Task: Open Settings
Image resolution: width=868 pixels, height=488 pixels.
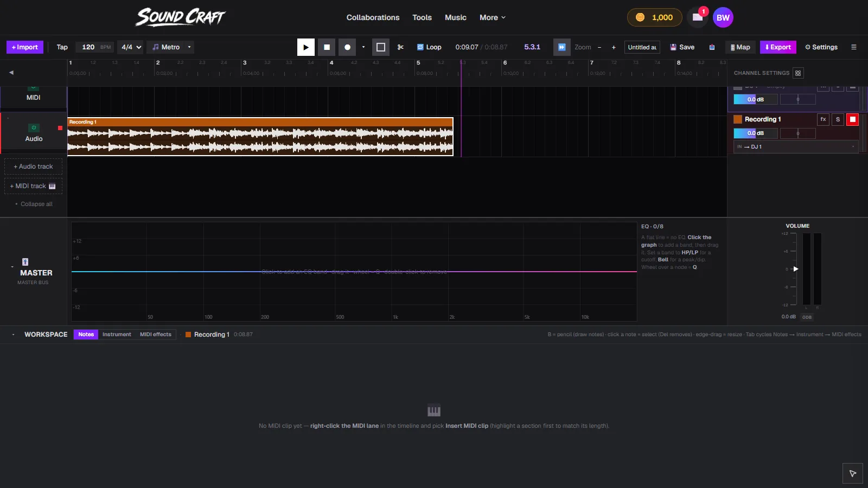Action: 821,47
